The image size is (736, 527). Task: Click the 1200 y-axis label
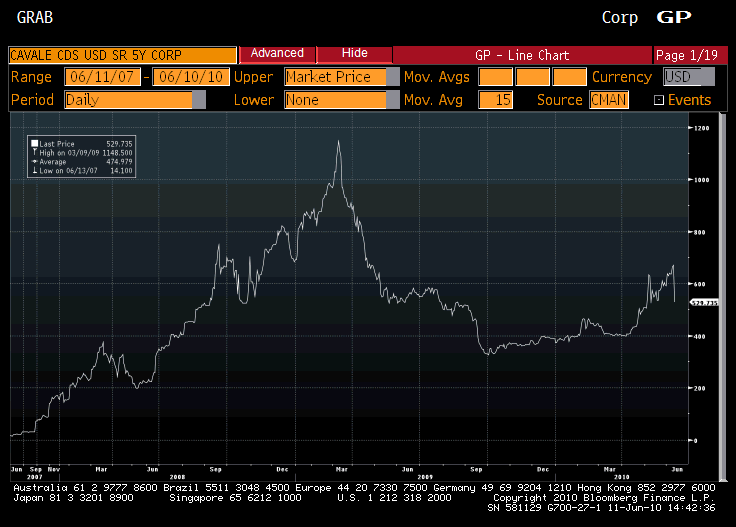[x=702, y=128]
